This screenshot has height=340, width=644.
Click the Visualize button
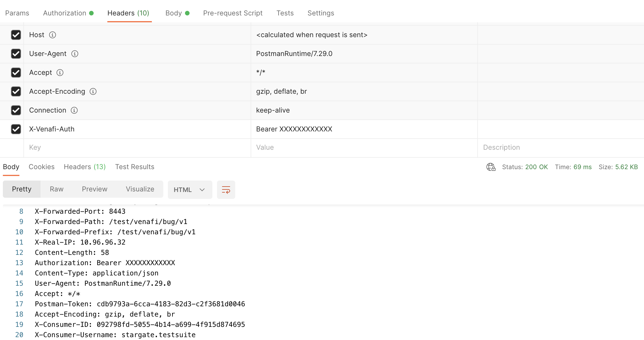point(140,189)
